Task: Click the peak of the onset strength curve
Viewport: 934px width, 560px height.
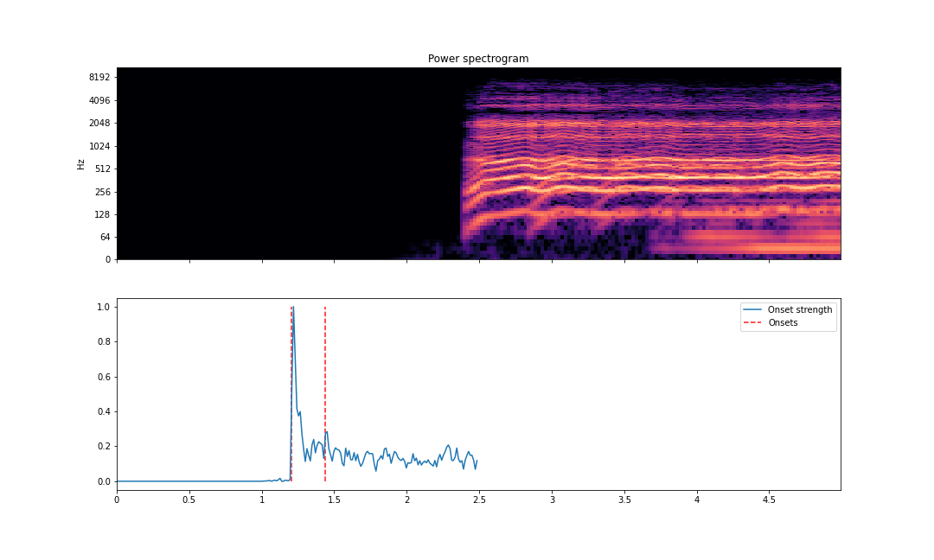Action: [x=294, y=307]
